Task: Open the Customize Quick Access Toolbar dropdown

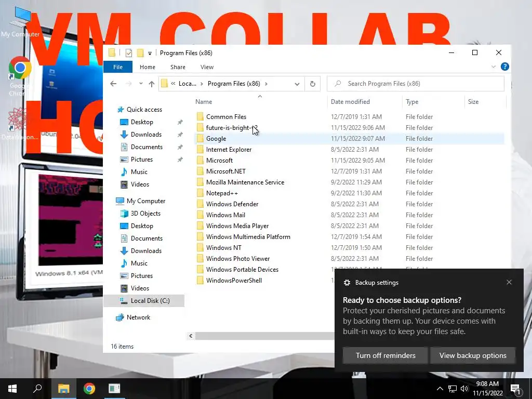Action: click(x=150, y=54)
